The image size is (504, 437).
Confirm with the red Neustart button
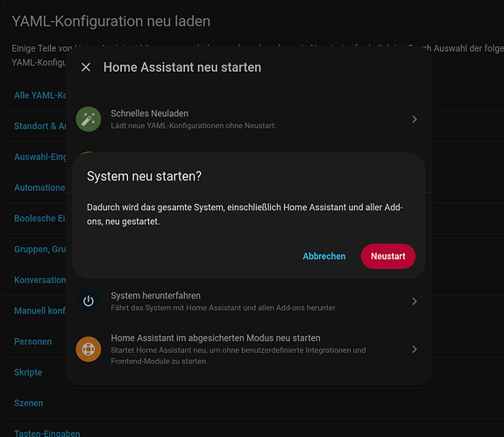[388, 257]
